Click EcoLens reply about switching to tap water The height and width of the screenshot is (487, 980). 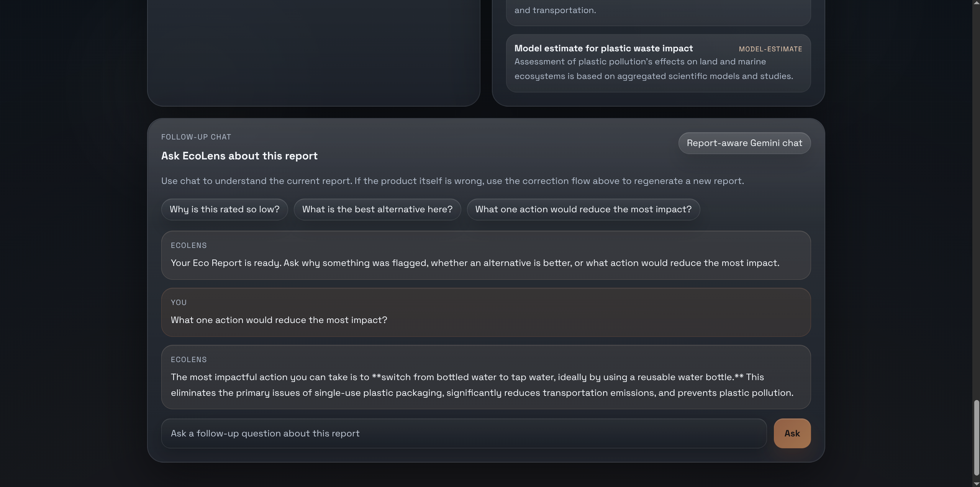tap(482, 385)
